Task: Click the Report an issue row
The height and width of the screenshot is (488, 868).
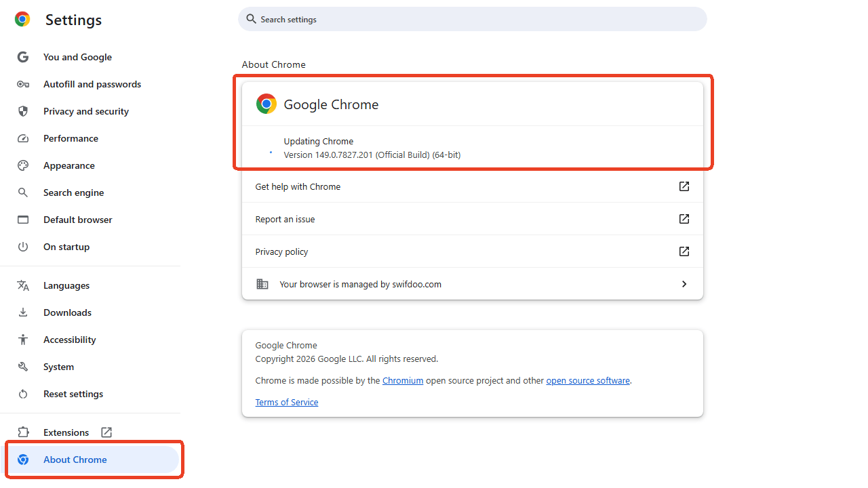Action: pos(473,219)
